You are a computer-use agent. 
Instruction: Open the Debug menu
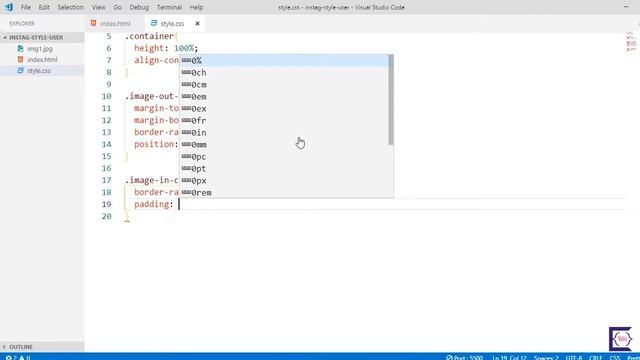point(139,7)
